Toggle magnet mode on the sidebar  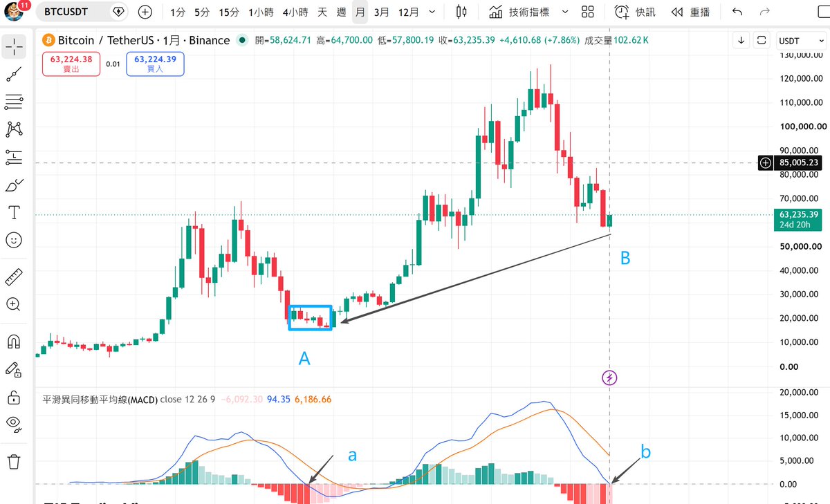(14, 342)
